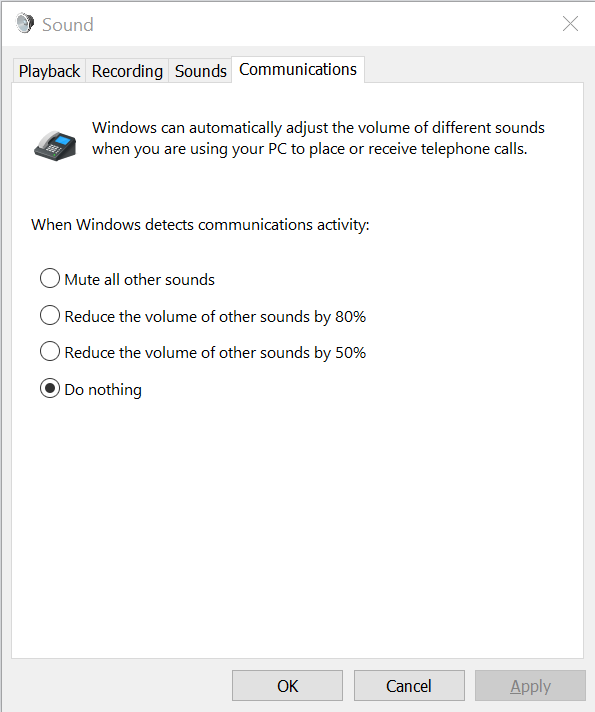595x712 pixels.
Task: Close the Sound dialog window
Action: 570,24
